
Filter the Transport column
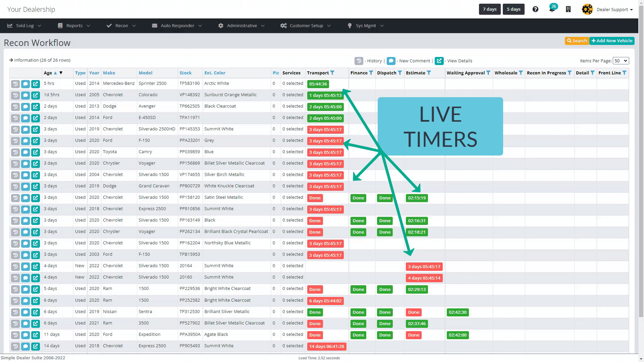click(x=332, y=73)
